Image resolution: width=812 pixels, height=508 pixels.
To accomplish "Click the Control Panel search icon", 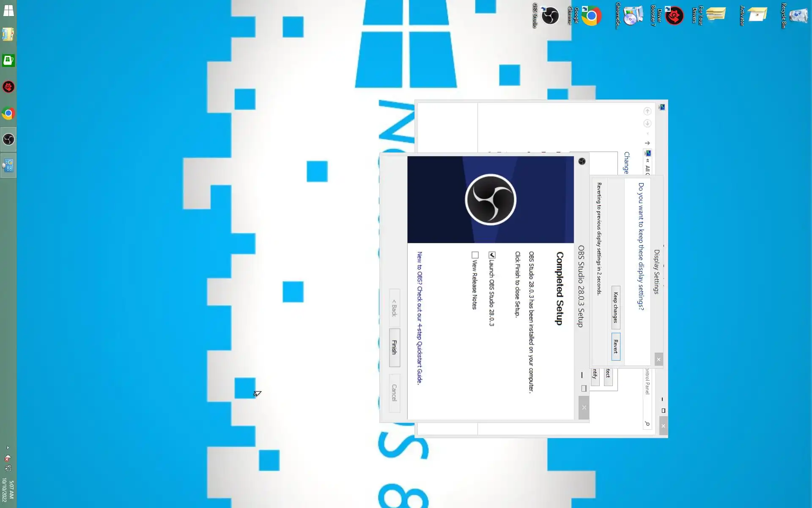I will pyautogui.click(x=647, y=423).
